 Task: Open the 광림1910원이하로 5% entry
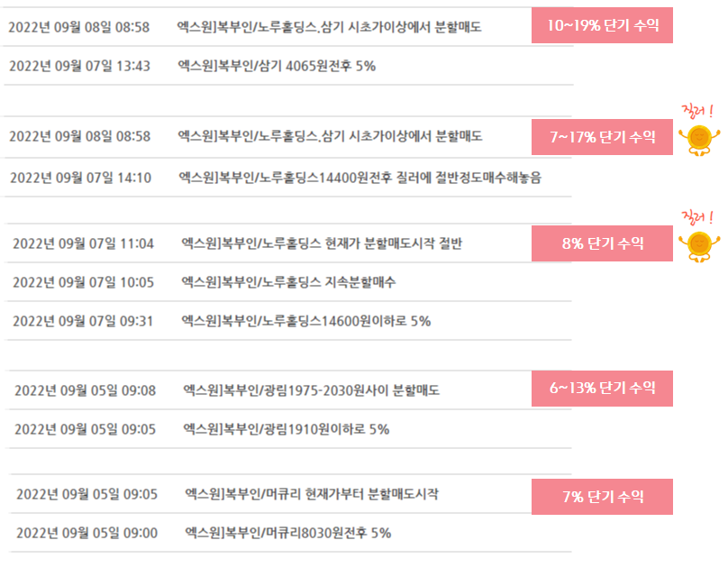pos(287,429)
